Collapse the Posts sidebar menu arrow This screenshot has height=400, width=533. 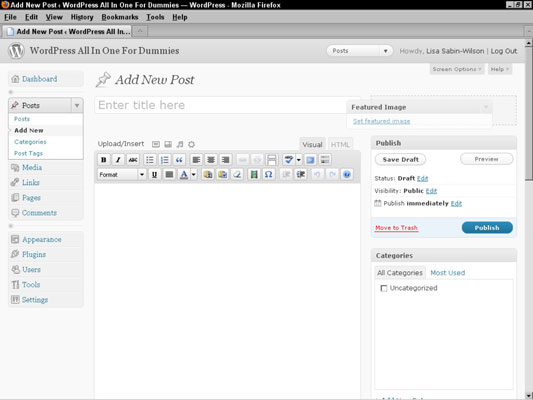click(x=77, y=105)
